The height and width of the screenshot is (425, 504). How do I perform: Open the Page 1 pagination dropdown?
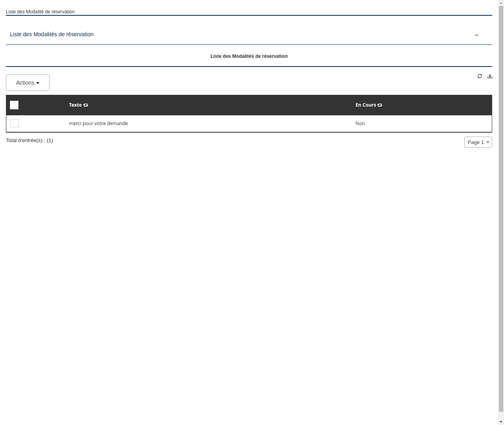[478, 142]
